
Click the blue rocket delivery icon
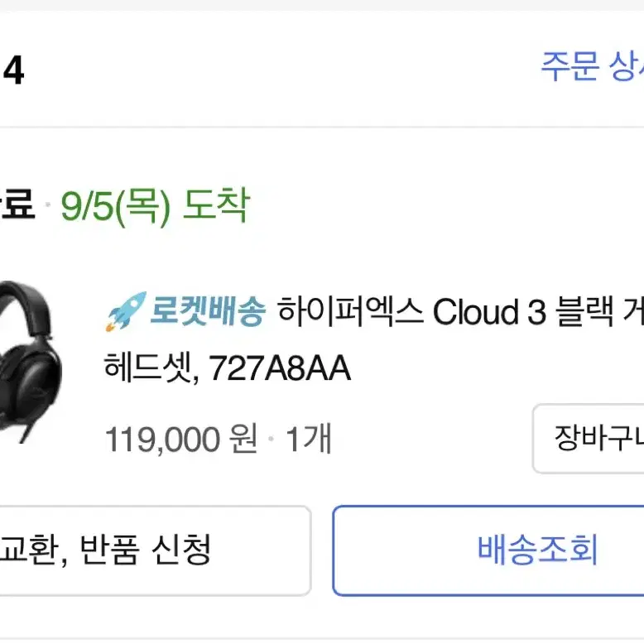[x=126, y=311]
